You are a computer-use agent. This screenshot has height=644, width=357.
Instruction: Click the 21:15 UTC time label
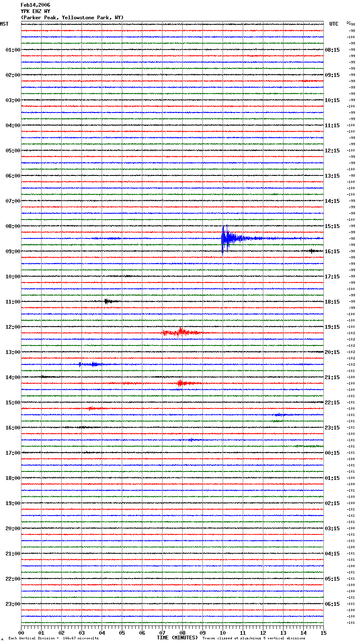(x=332, y=377)
